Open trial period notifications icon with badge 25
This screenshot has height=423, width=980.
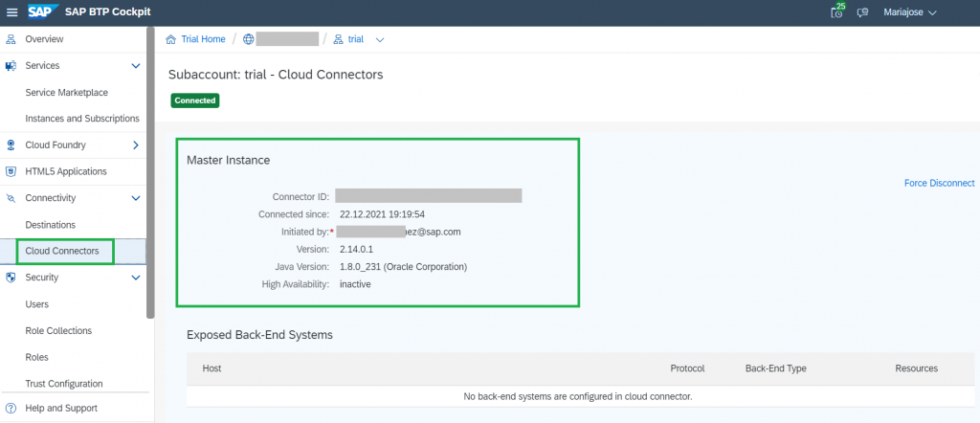pyautogui.click(x=837, y=11)
